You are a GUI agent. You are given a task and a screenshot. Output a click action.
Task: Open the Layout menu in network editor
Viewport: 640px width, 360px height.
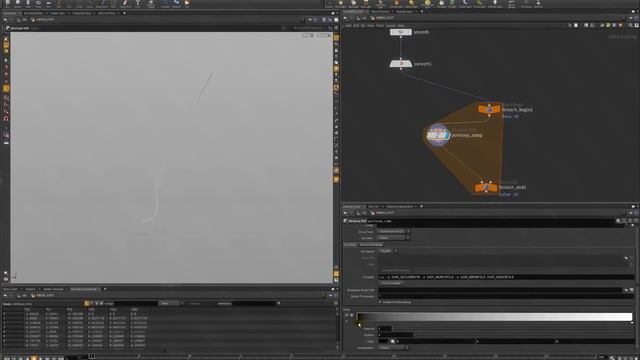tap(391, 25)
